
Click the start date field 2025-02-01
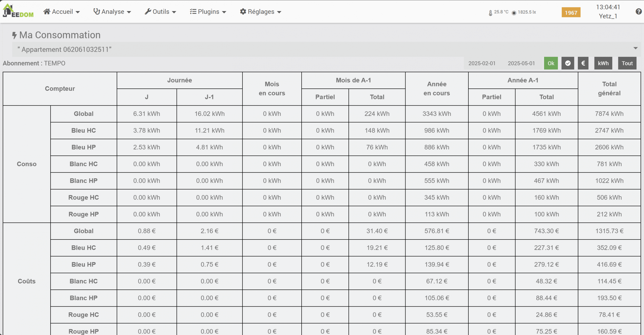[482, 63]
